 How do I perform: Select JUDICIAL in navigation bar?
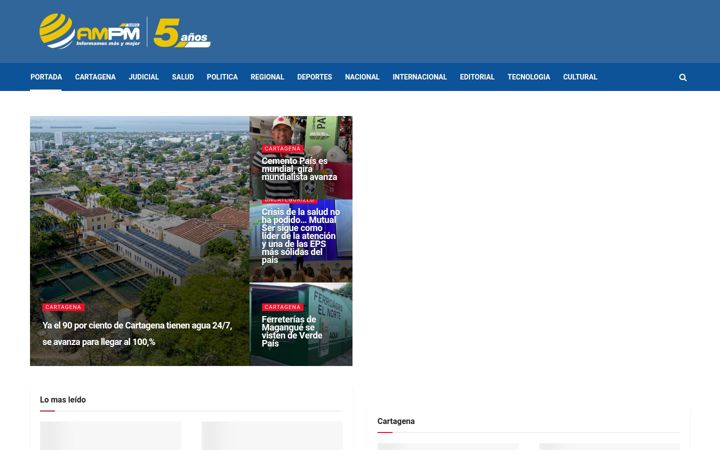144,77
